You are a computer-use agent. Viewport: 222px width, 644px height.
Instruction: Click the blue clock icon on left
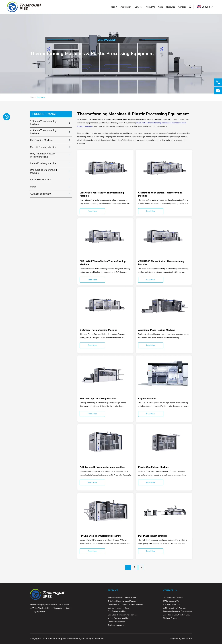(x=7, y=117)
